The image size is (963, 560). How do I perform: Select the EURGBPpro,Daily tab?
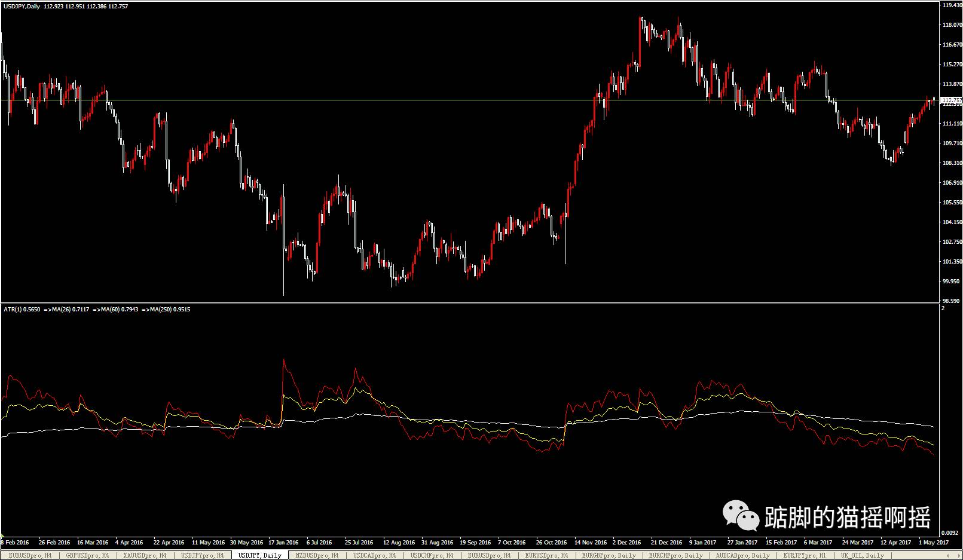(x=610, y=556)
